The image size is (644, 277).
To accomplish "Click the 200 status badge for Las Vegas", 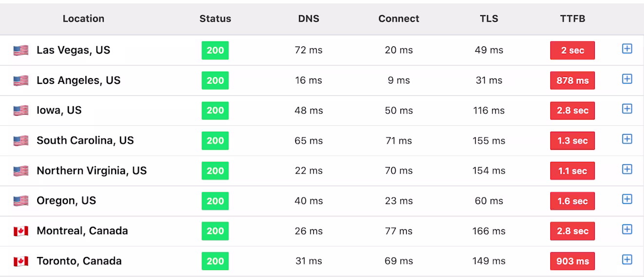I will point(215,50).
